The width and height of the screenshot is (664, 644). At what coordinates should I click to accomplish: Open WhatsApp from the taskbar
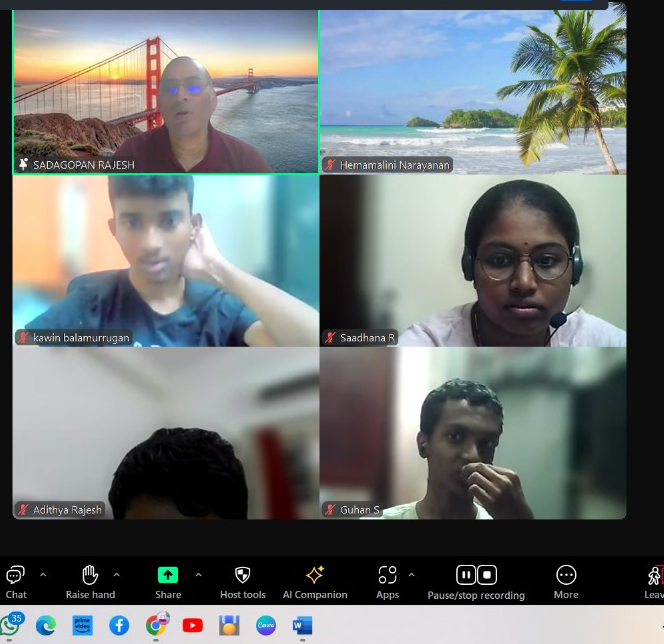[10, 625]
